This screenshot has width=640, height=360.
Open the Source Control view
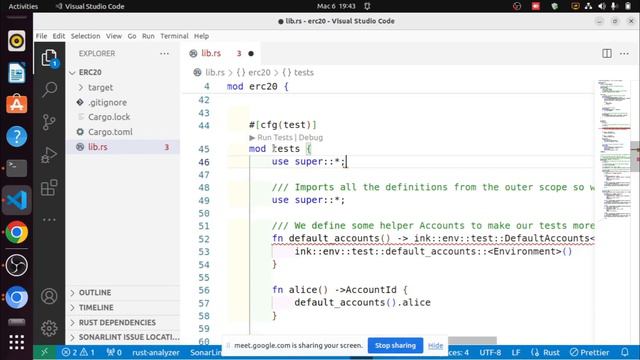(x=49, y=122)
